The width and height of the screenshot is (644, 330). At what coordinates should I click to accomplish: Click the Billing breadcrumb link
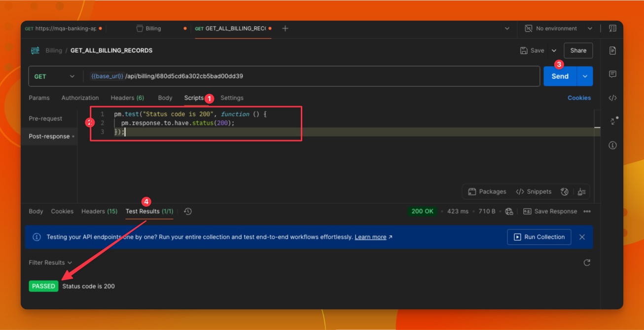(54, 50)
